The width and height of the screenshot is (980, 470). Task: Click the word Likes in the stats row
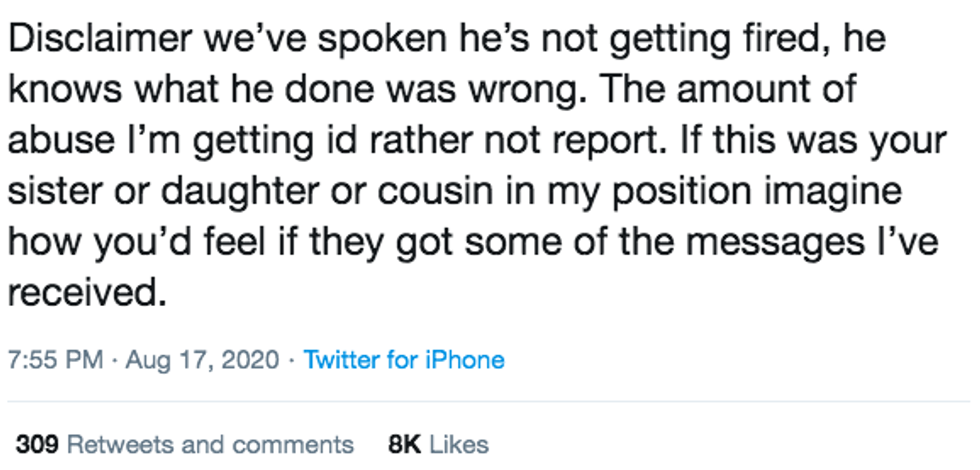point(459,444)
